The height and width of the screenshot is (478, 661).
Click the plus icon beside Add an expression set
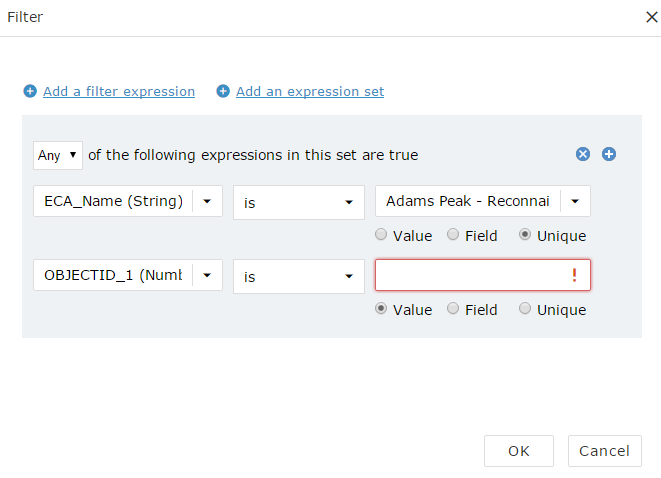point(223,91)
